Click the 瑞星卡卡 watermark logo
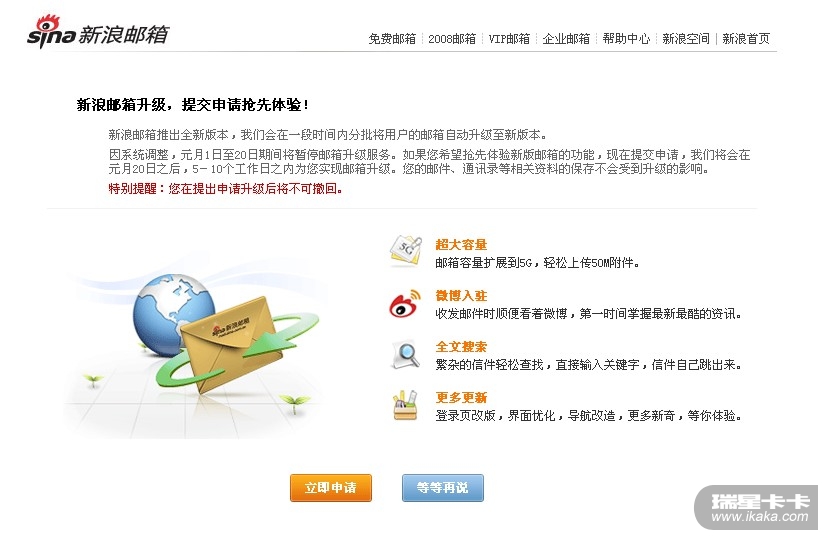The image size is (827, 536). tap(757, 508)
